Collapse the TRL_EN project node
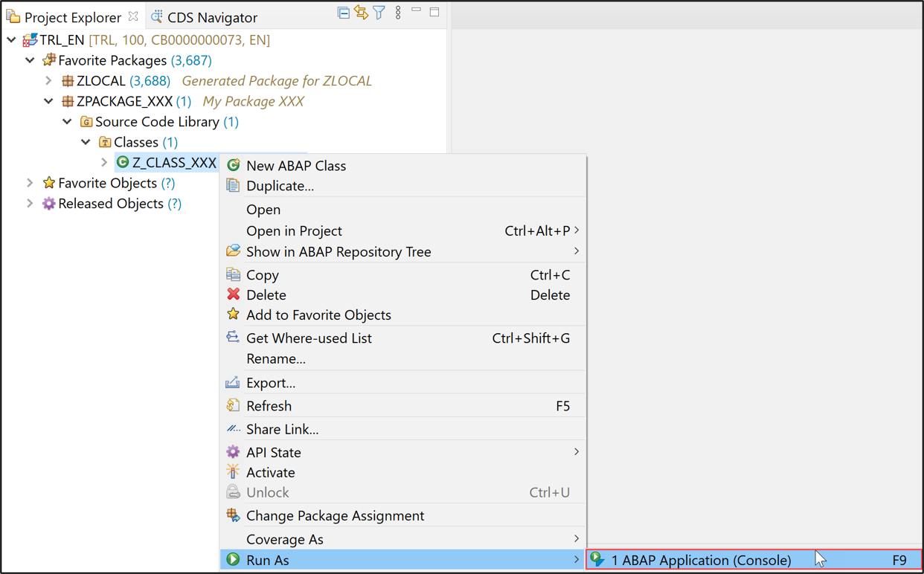Viewport: 924px width, 574px height. (12, 40)
